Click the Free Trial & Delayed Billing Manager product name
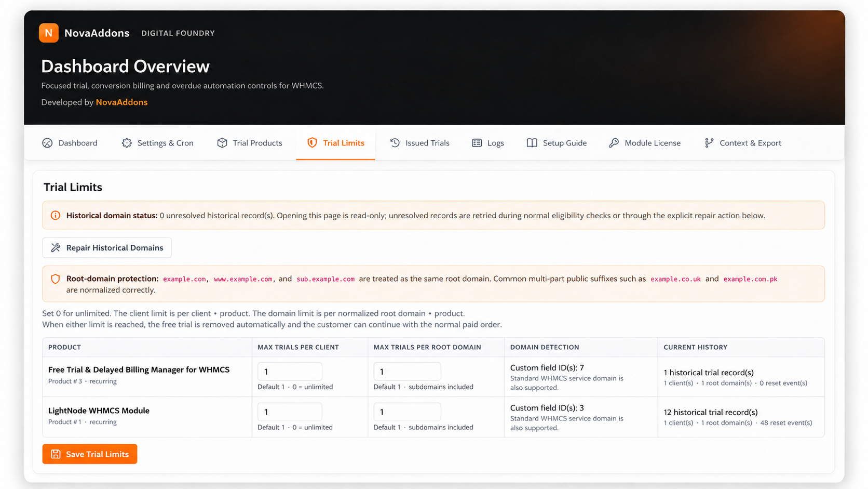 (x=139, y=369)
